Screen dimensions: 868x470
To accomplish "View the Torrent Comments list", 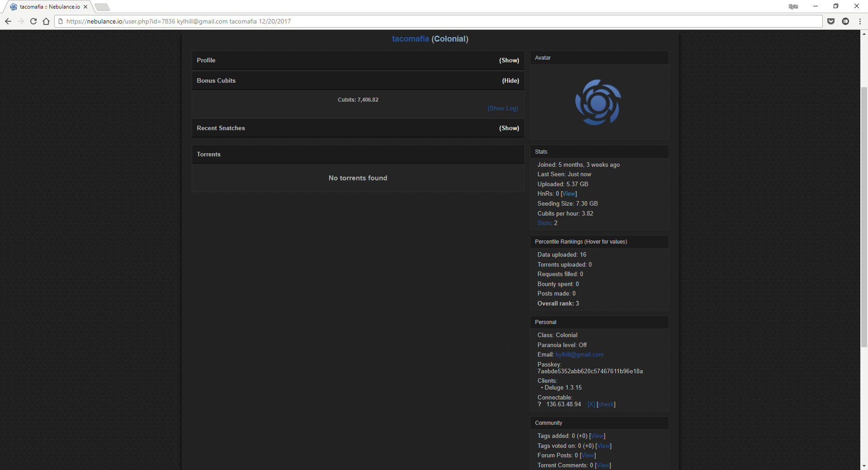I will click(x=603, y=465).
